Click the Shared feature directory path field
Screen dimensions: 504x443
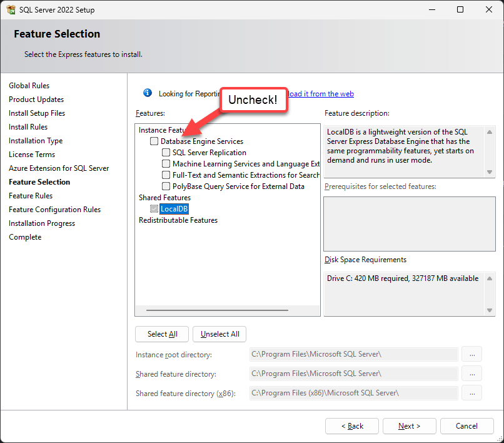[x=354, y=374]
